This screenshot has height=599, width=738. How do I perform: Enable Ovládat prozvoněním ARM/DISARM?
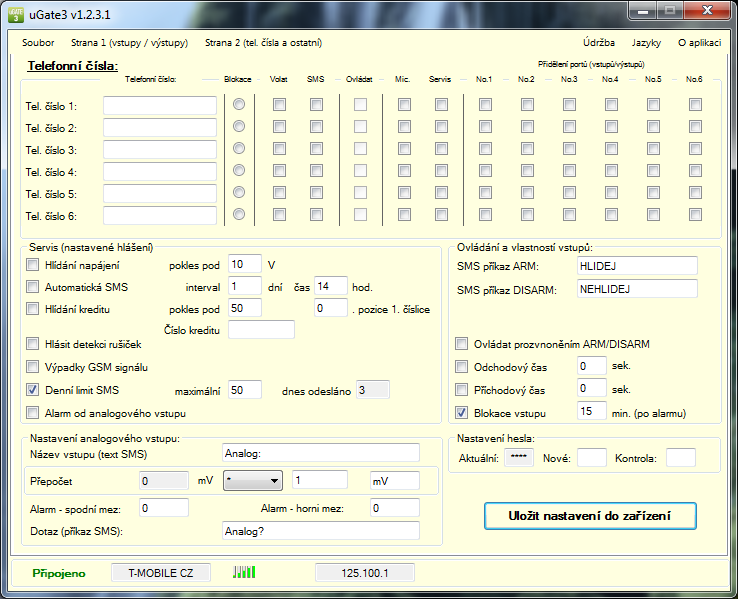coord(462,343)
